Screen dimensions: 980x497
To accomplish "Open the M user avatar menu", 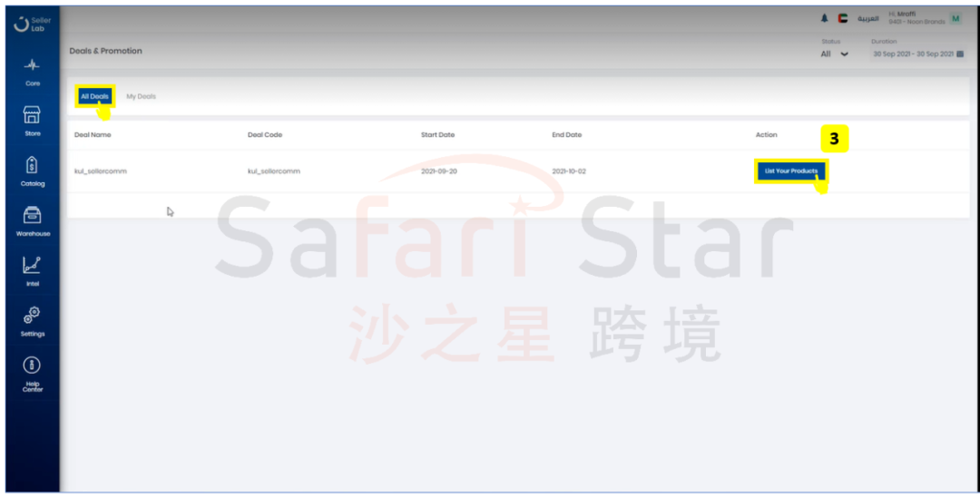I will click(955, 19).
